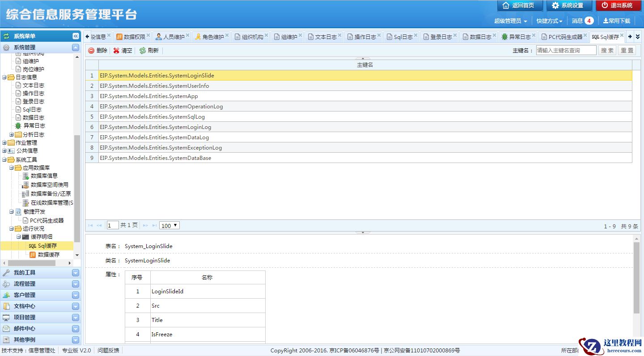Switch to the 登录日志 tab
Image resolution: width=644 pixels, height=356 pixels.
[x=441, y=37]
